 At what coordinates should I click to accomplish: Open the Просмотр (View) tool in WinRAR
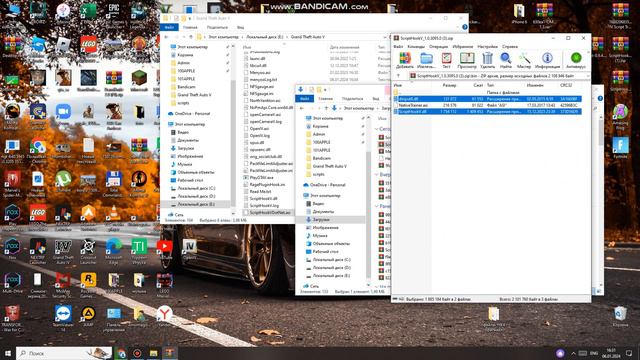(467, 60)
